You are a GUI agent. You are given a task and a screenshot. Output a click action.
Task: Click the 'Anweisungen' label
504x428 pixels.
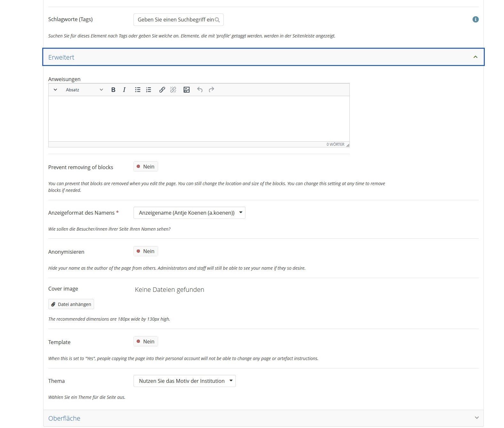[64, 79]
